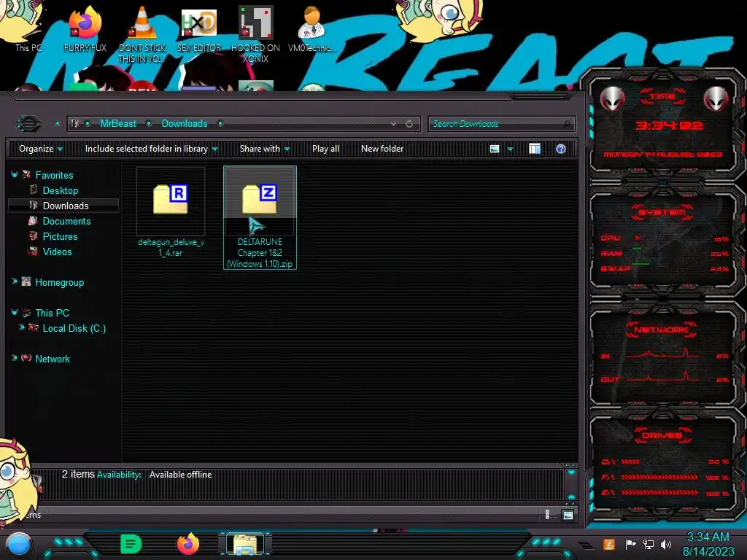Change the view with the view icon

(495, 149)
